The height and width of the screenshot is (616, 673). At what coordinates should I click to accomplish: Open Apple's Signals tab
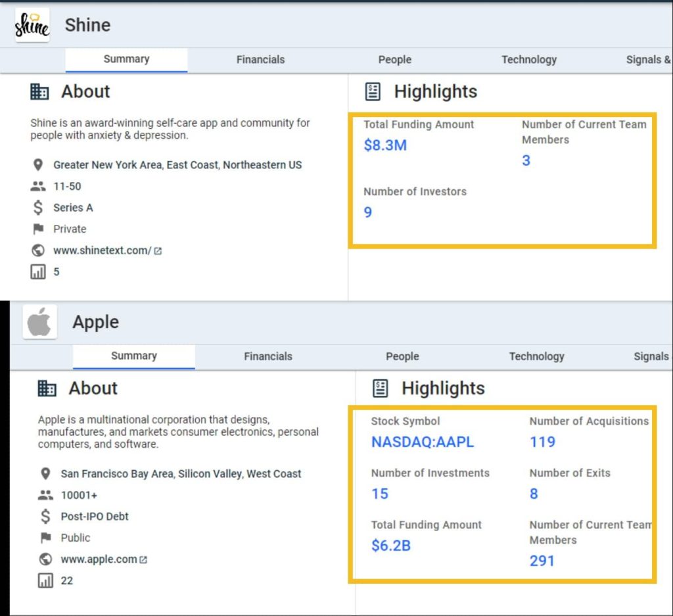click(x=651, y=356)
